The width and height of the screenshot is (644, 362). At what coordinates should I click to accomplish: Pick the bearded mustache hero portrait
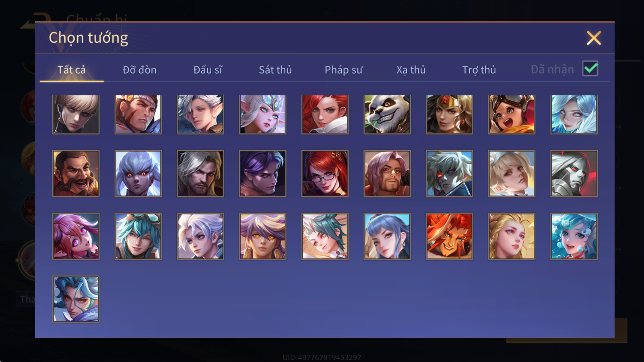(x=76, y=173)
